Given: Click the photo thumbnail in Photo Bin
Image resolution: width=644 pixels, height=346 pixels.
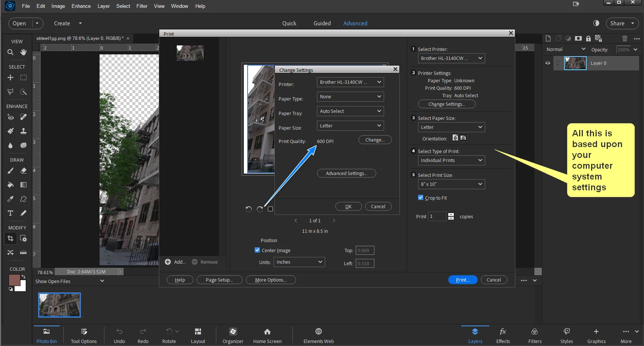Looking at the screenshot, I should click(x=60, y=305).
